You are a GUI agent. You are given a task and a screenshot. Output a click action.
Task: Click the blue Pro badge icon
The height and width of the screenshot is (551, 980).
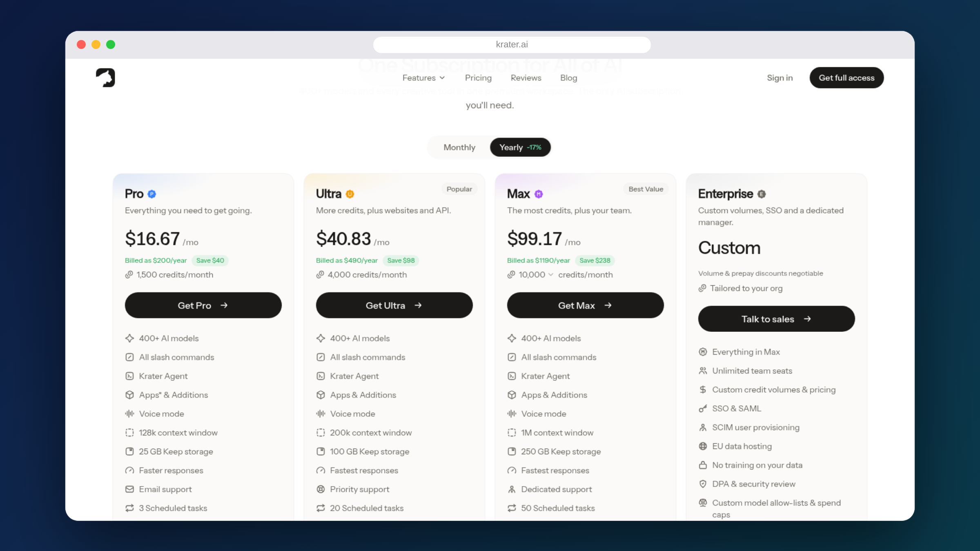pyautogui.click(x=152, y=194)
